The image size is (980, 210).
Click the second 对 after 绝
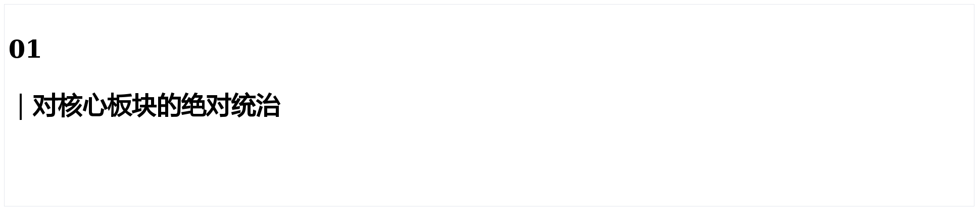218,106
